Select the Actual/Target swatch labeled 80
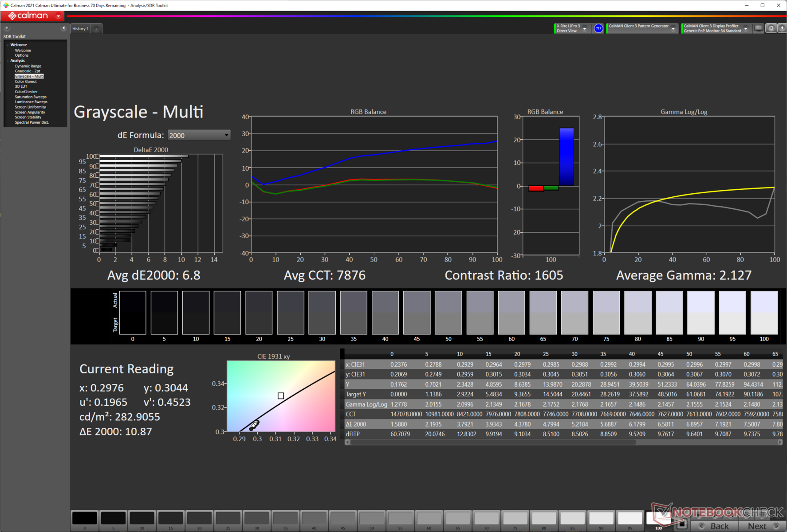Screen dimensions: 787x532 click(638, 313)
